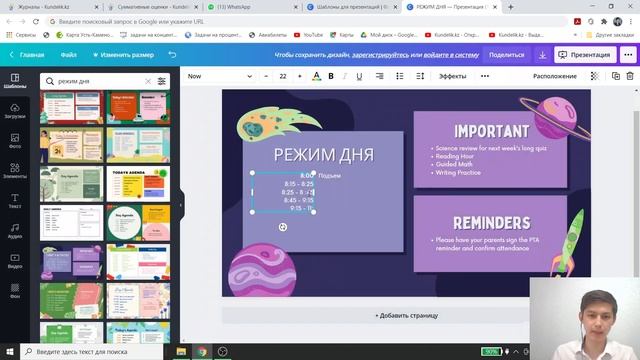The width and height of the screenshot is (640, 360).
Task: Toggle italic formatting
Action: coord(345,76)
